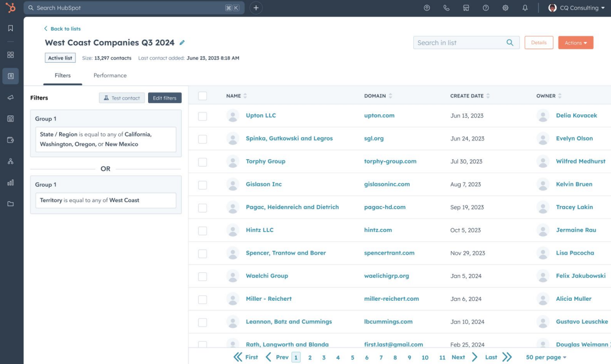Check the box for Upton LLC

[x=202, y=116]
